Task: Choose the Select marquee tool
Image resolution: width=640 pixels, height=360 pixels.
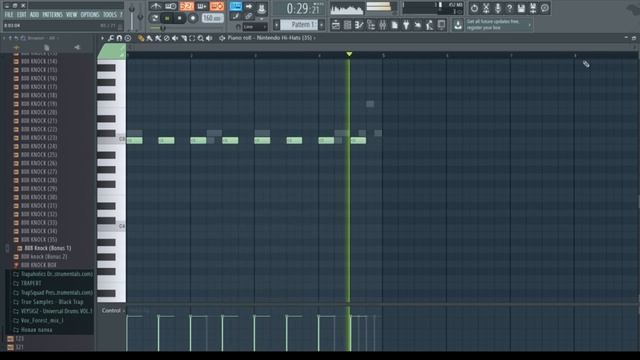Action: coord(192,38)
